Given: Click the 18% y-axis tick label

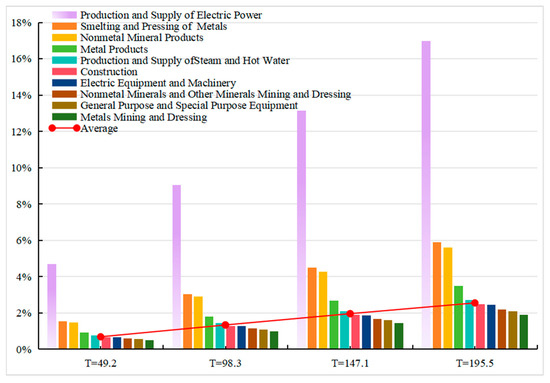Looking at the screenshot, I should point(21,23).
